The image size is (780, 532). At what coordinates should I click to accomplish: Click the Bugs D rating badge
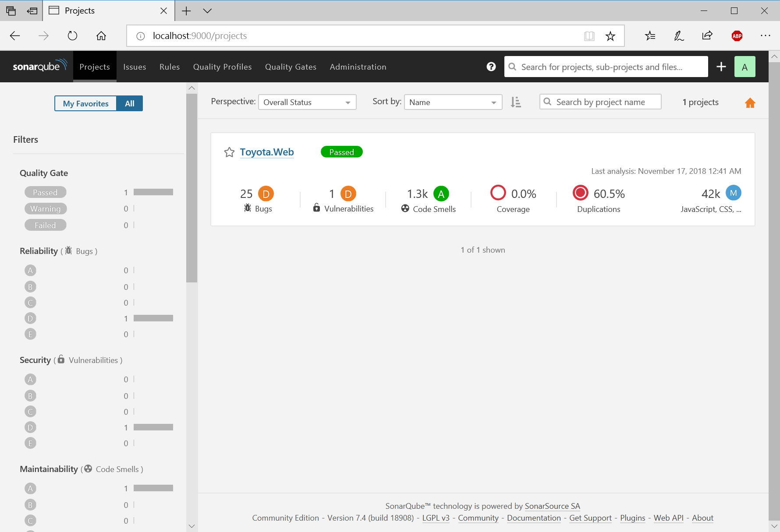click(266, 194)
